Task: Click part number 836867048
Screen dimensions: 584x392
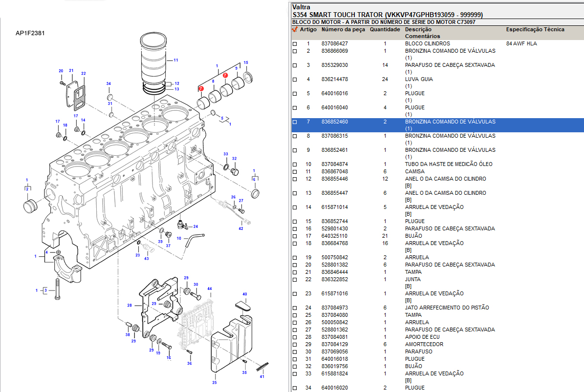Action: coord(335,172)
